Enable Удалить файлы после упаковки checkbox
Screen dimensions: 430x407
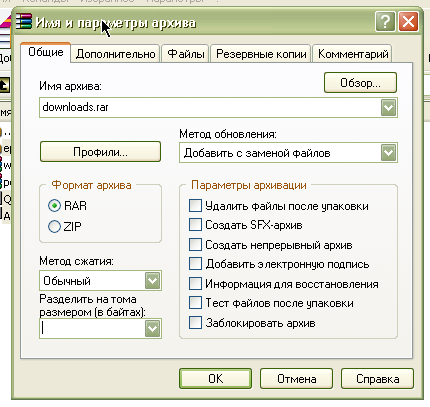195,206
